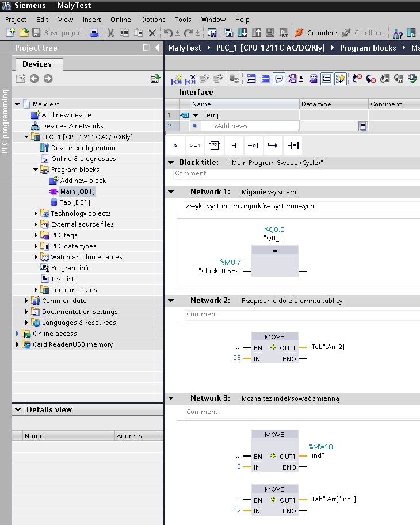
Task: Insert negated input (-o|) from favorites
Action: [253, 145]
